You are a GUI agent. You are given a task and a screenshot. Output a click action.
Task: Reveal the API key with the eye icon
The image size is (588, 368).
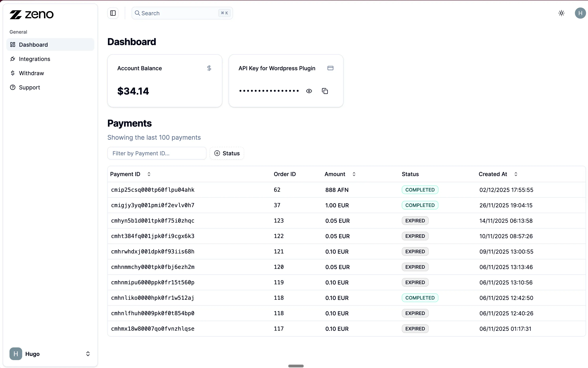click(x=309, y=91)
